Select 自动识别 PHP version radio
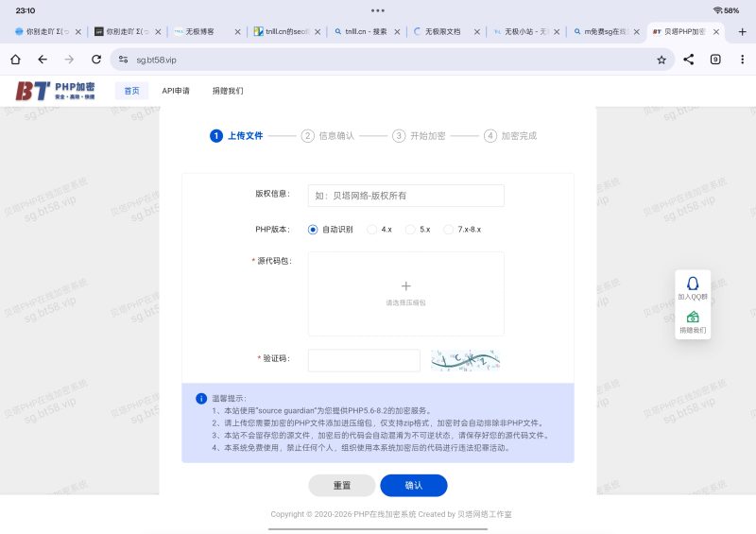This screenshot has width=756, height=534. point(313,230)
